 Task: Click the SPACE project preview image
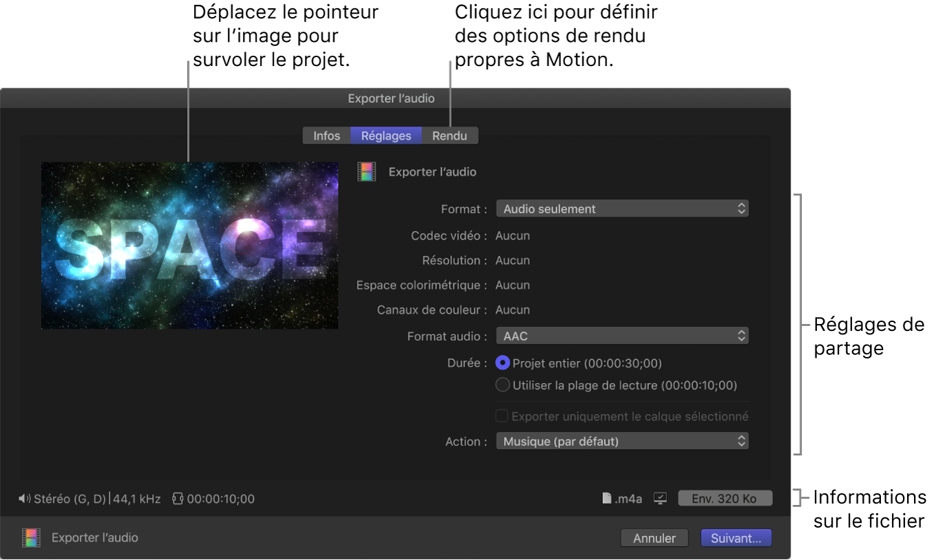[x=189, y=245]
